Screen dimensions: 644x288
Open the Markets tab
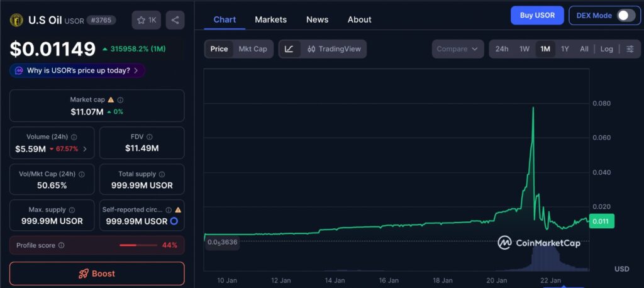(270, 19)
